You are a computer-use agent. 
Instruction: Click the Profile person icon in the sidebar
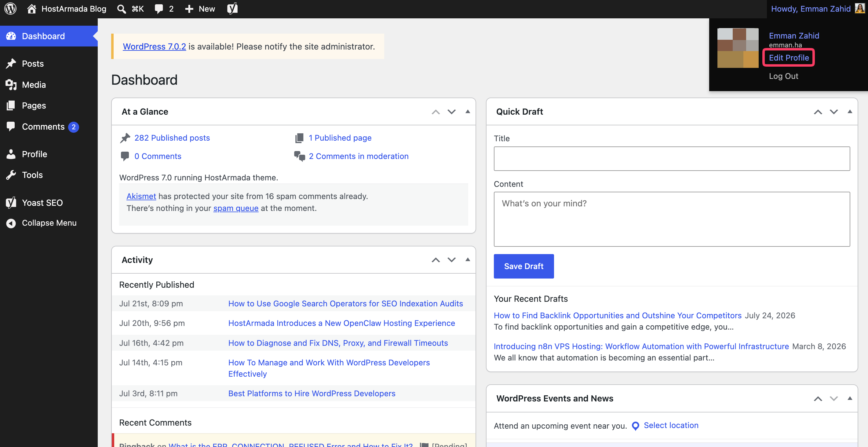click(x=11, y=154)
